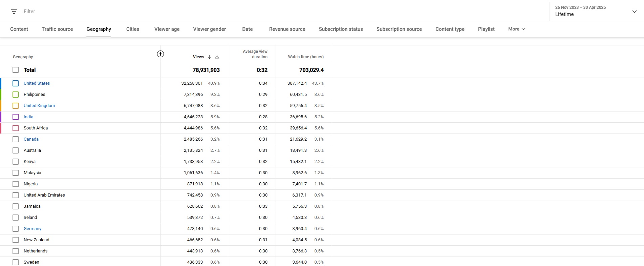Toggle the South Africa checkbox
The height and width of the screenshot is (266, 644).
coord(16,128)
